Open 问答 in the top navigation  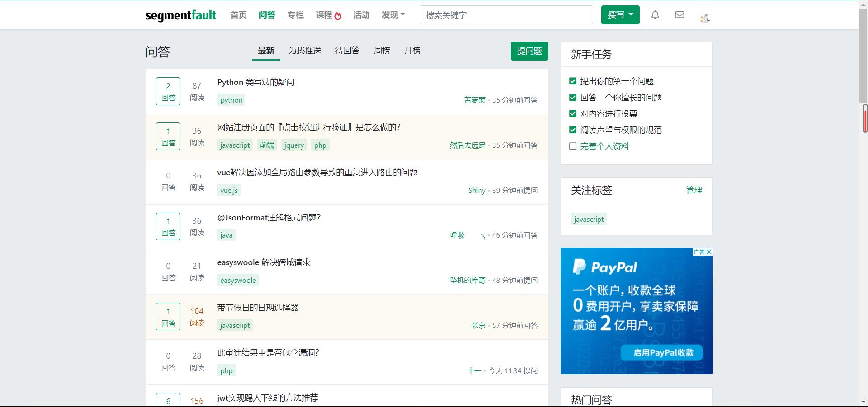(267, 15)
